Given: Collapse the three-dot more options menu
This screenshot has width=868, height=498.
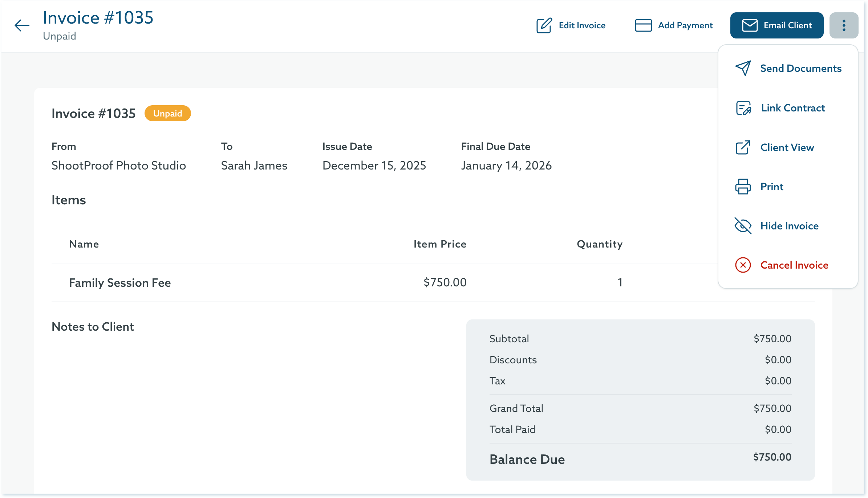Looking at the screenshot, I should coord(844,25).
